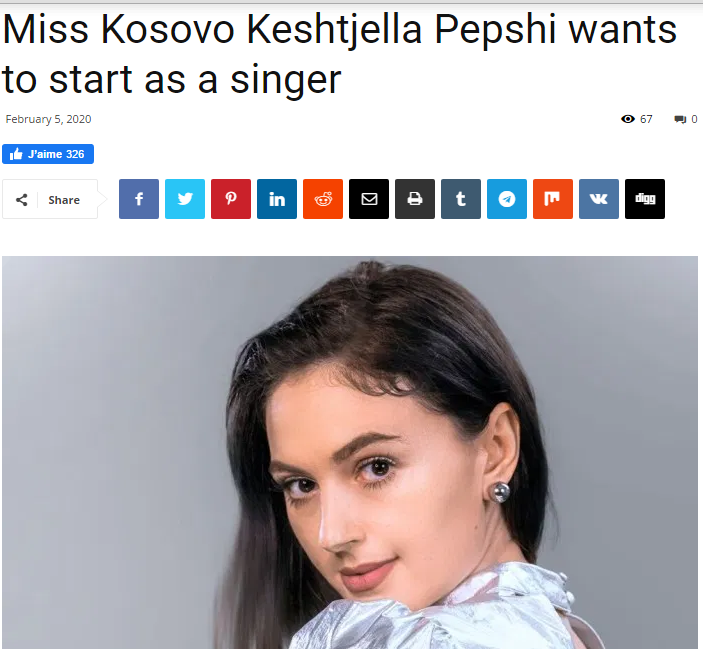Share via the LinkedIn icon

pos(277,199)
